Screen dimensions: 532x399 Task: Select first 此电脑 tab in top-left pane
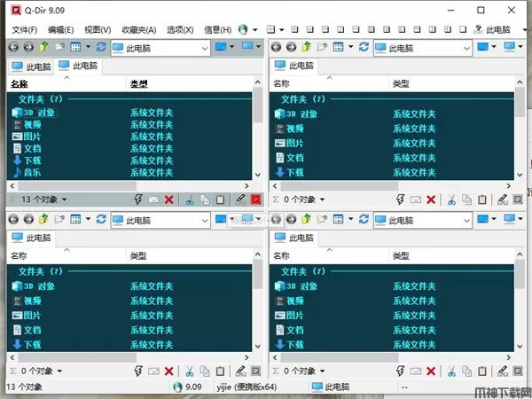[x=31, y=66]
